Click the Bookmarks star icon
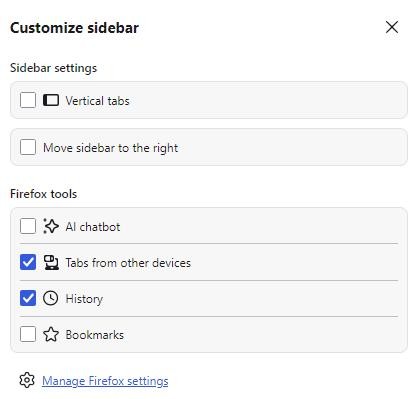This screenshot has height=399, width=414. pos(51,334)
